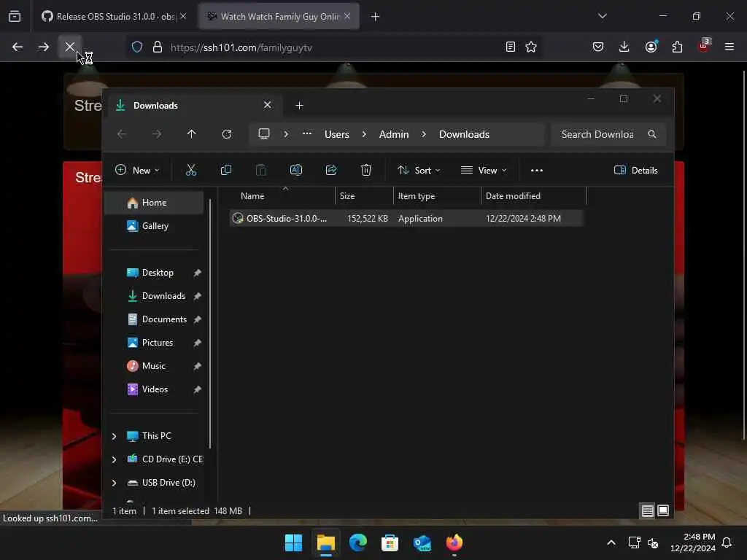
Task: Save page to Pocket
Action: pyautogui.click(x=598, y=47)
